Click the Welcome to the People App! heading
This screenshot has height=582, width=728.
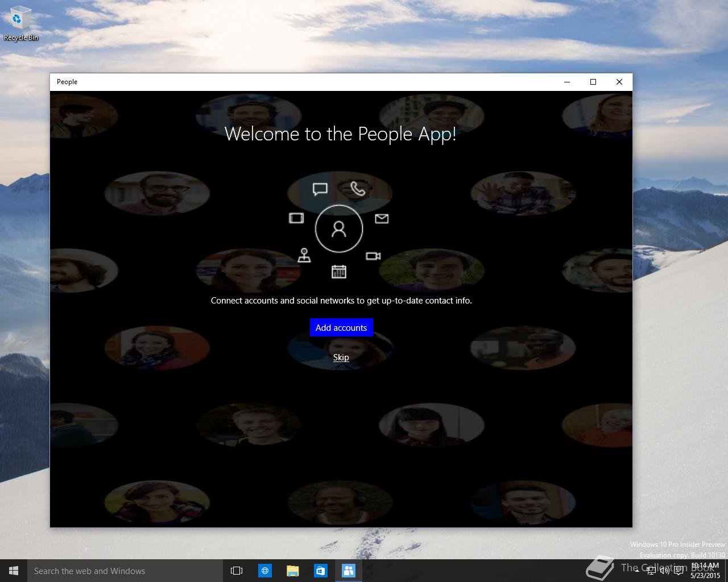[341, 134]
